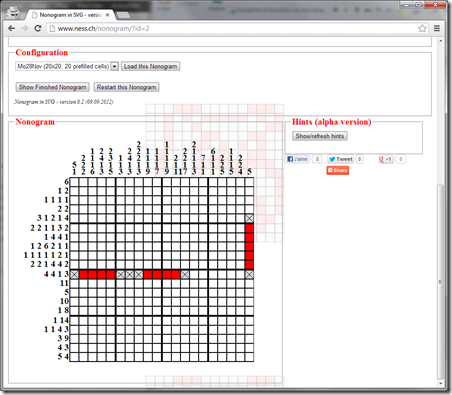Click the Twitter Tweet button
This screenshot has height=395, width=452.
tap(341, 159)
